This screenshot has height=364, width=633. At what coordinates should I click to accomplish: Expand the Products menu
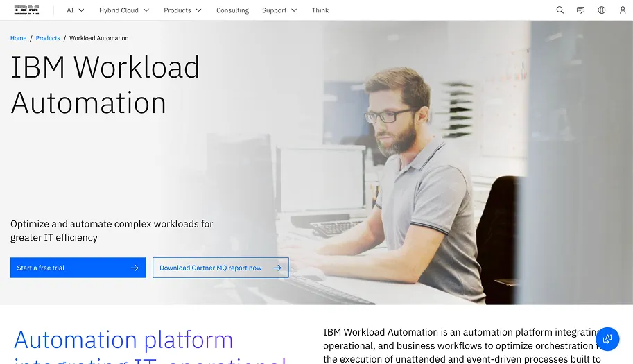(x=182, y=10)
